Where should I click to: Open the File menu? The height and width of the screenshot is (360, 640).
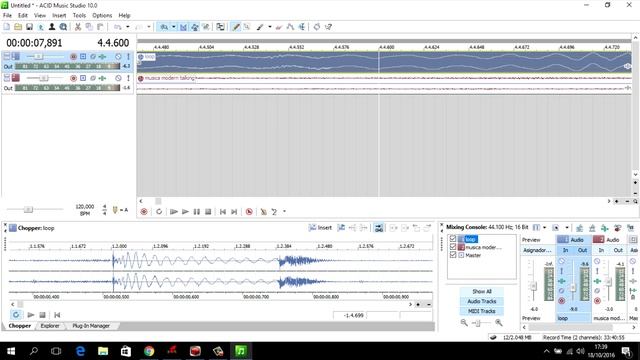tap(7, 16)
